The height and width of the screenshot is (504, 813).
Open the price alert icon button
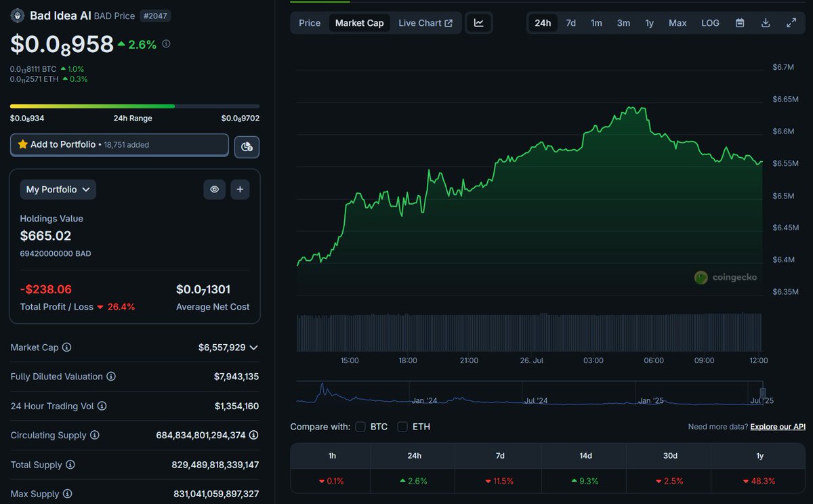click(x=247, y=146)
